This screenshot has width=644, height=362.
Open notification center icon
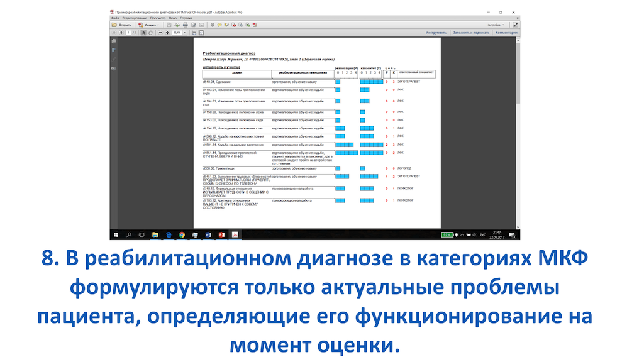(513, 235)
